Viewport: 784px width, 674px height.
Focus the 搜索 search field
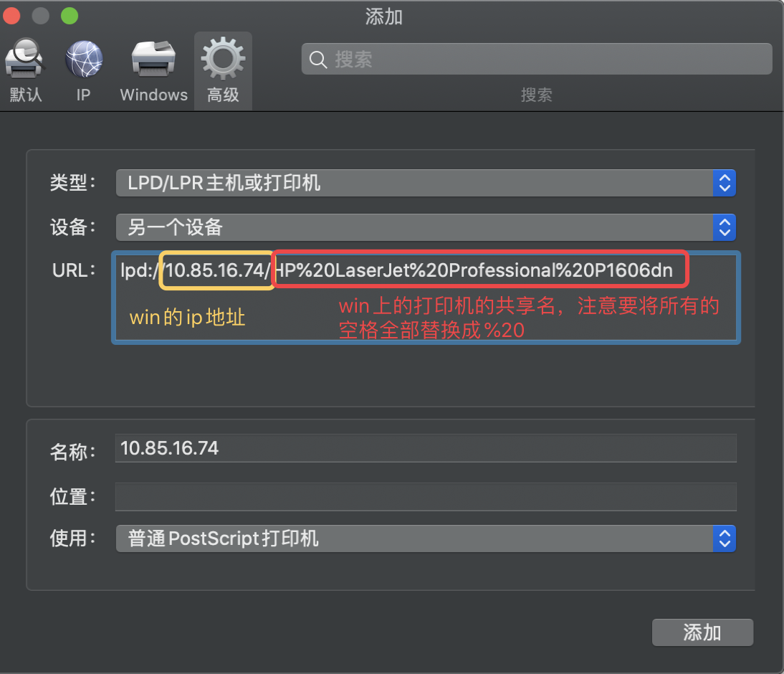537,59
